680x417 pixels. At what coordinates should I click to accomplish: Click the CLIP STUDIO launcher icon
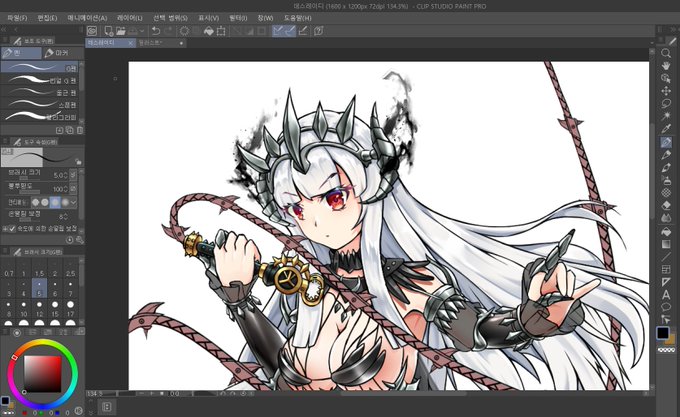pyautogui.click(x=92, y=31)
